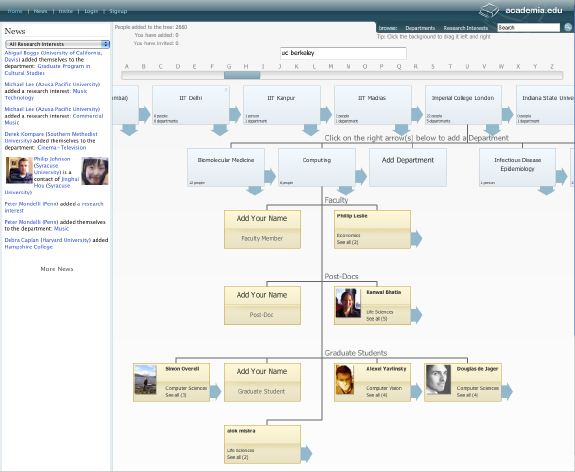Image resolution: width=575 pixels, height=472 pixels.
Task: Click Add Your Name Graduate Student card
Action: 262,382
